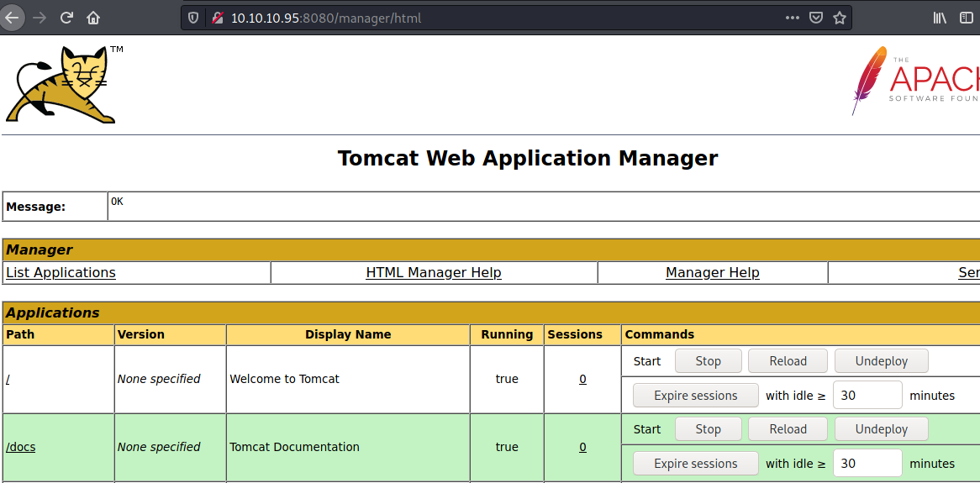Expire sessions for the root application
This screenshot has height=483, width=980.
tap(696, 395)
